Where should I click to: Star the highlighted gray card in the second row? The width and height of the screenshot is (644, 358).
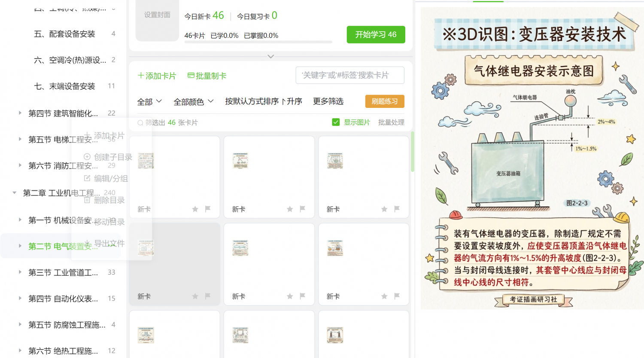click(195, 296)
